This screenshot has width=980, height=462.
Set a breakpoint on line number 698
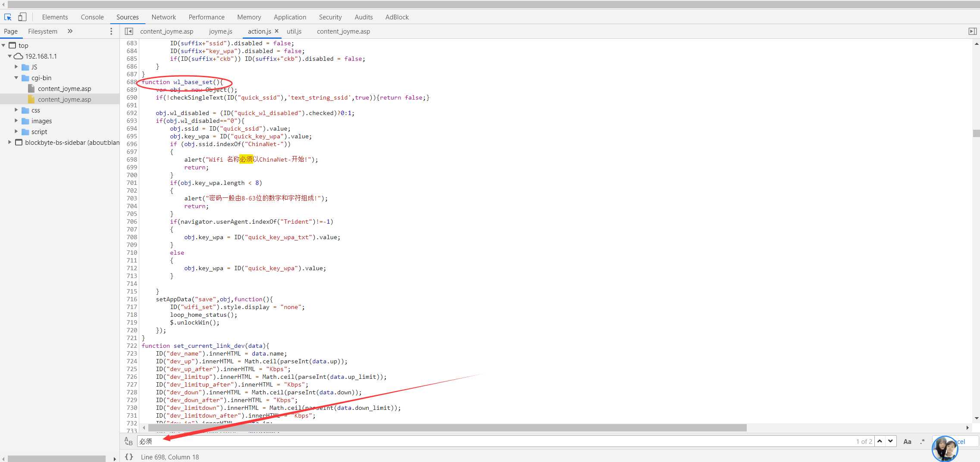click(132, 159)
